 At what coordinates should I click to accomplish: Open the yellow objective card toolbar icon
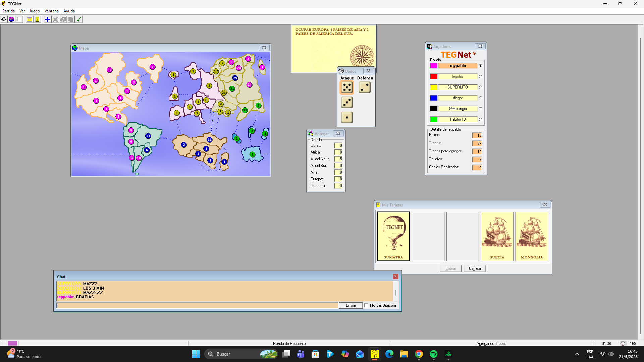30,19
